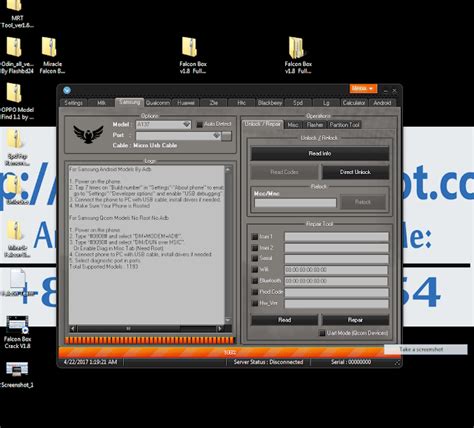Open the Partition Tool tab
The width and height of the screenshot is (474, 428).
(345, 125)
